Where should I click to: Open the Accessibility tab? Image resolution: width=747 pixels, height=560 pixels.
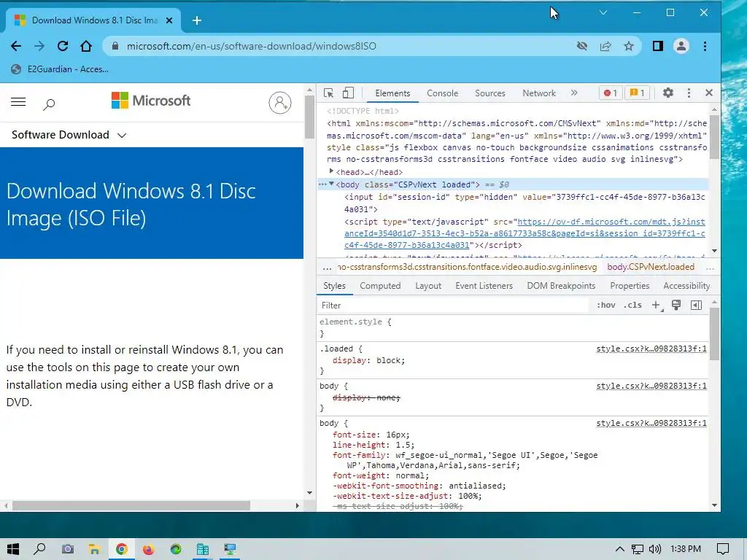click(x=686, y=286)
